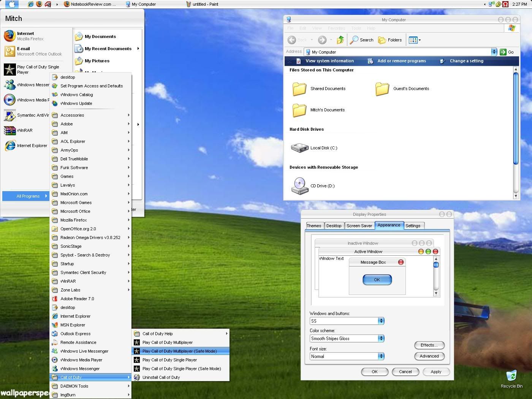Select Play Call of Duty Single Player (Safe Mode)

coord(180,369)
